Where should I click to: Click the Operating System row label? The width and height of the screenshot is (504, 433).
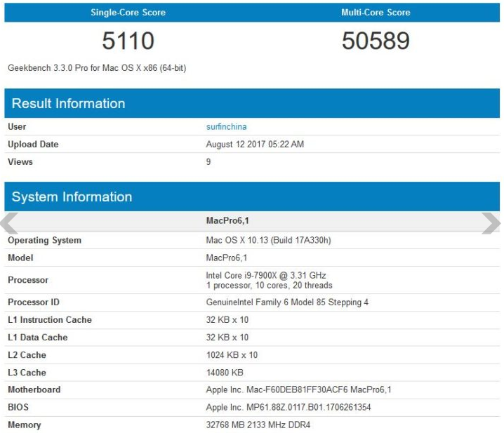pyautogui.click(x=44, y=240)
